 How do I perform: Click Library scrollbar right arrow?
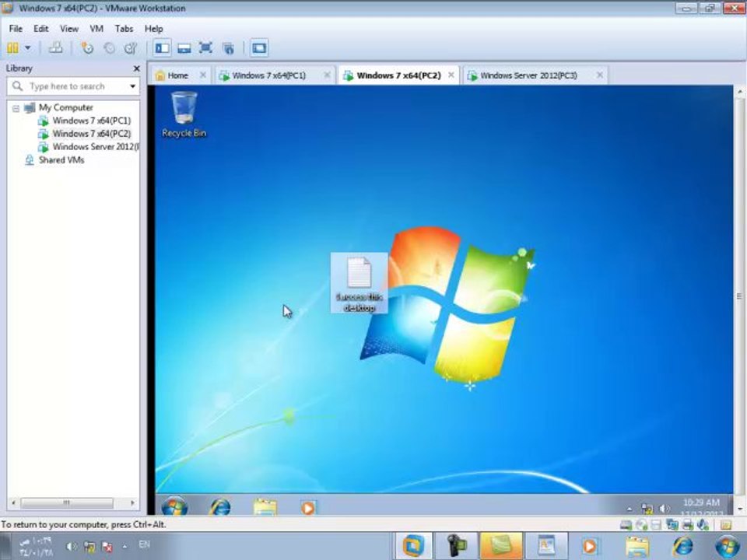tap(132, 503)
